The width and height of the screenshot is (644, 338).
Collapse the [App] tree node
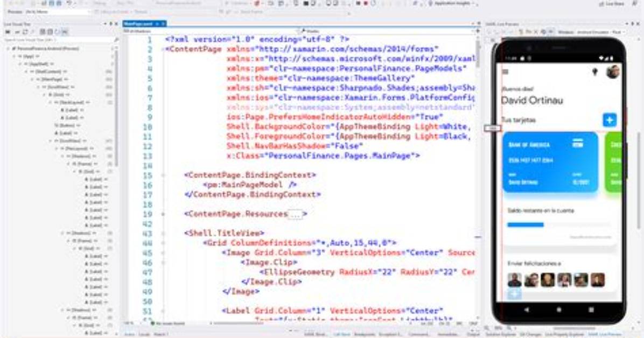pos(15,57)
